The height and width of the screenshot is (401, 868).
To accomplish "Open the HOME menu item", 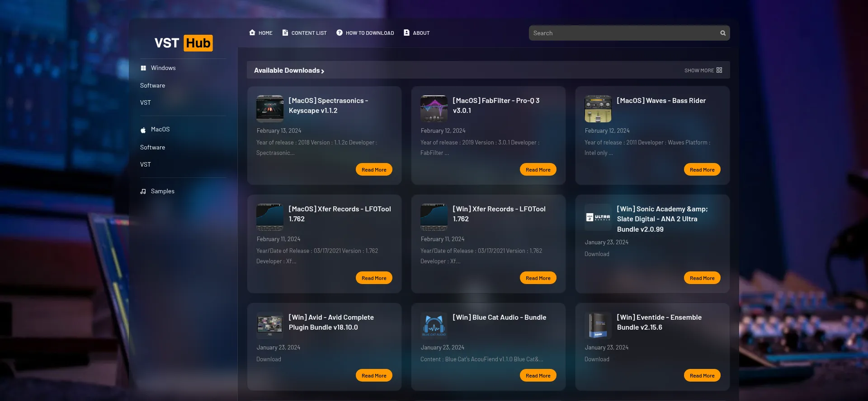I will pos(261,33).
